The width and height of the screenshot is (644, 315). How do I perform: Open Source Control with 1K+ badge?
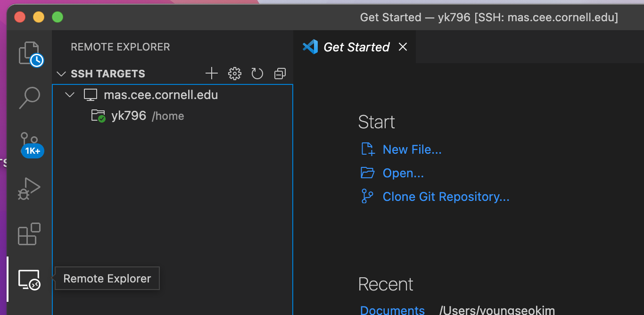[32, 145]
